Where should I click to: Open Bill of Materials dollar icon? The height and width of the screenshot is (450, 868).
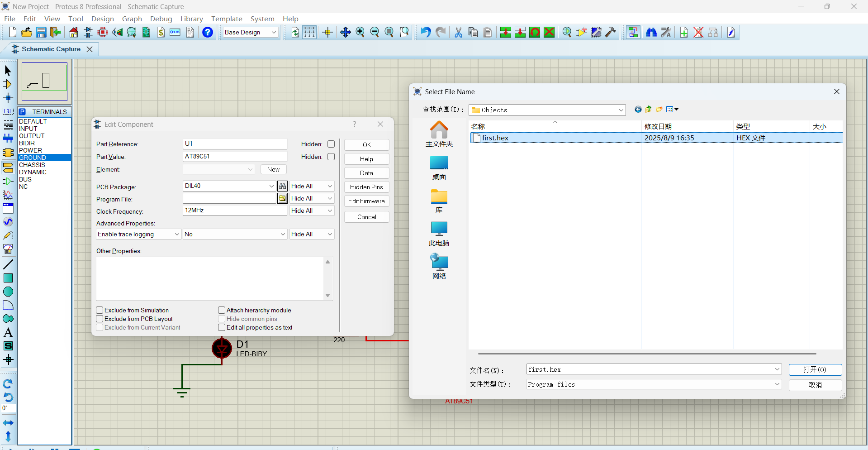coord(161,32)
